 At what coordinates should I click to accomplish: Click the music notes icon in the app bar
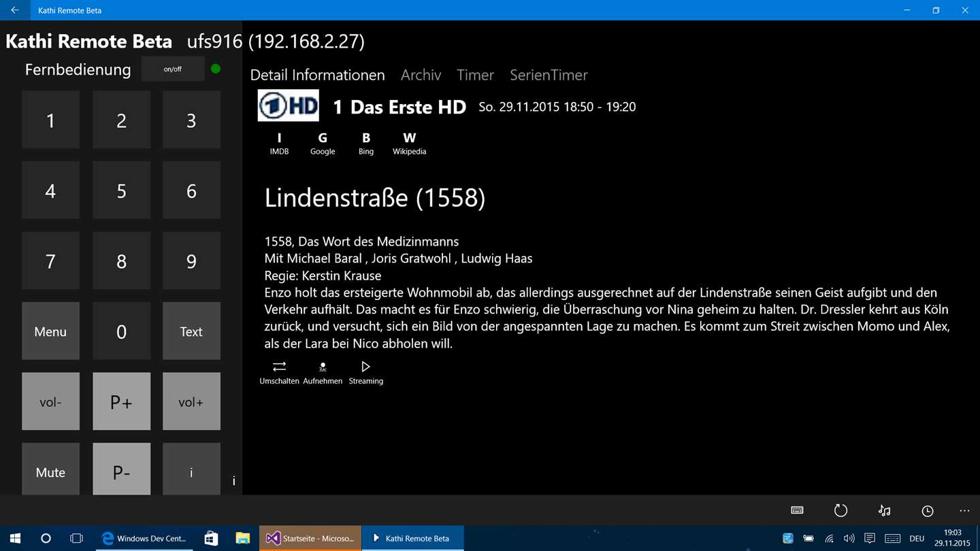(884, 510)
